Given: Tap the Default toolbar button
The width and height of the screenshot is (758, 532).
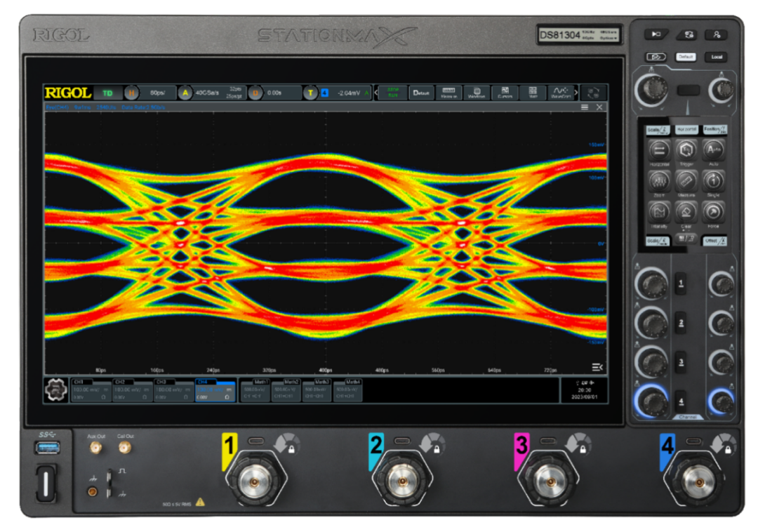Looking at the screenshot, I should tap(420, 93).
